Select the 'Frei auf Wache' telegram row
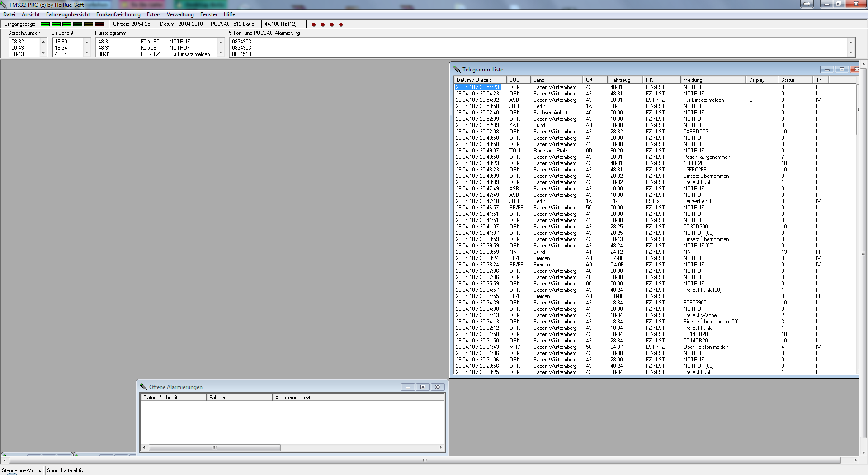The width and height of the screenshot is (868, 475). tap(655, 315)
